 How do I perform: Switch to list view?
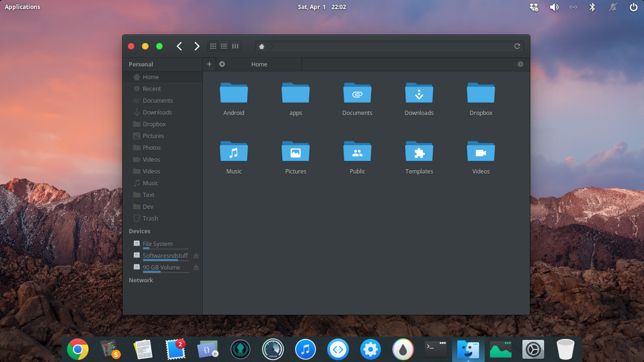point(224,46)
